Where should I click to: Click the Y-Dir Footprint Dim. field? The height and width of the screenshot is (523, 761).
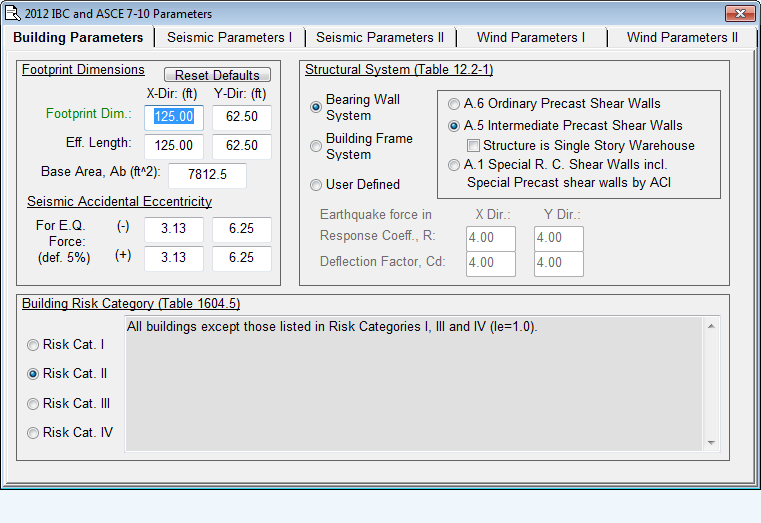(x=242, y=117)
